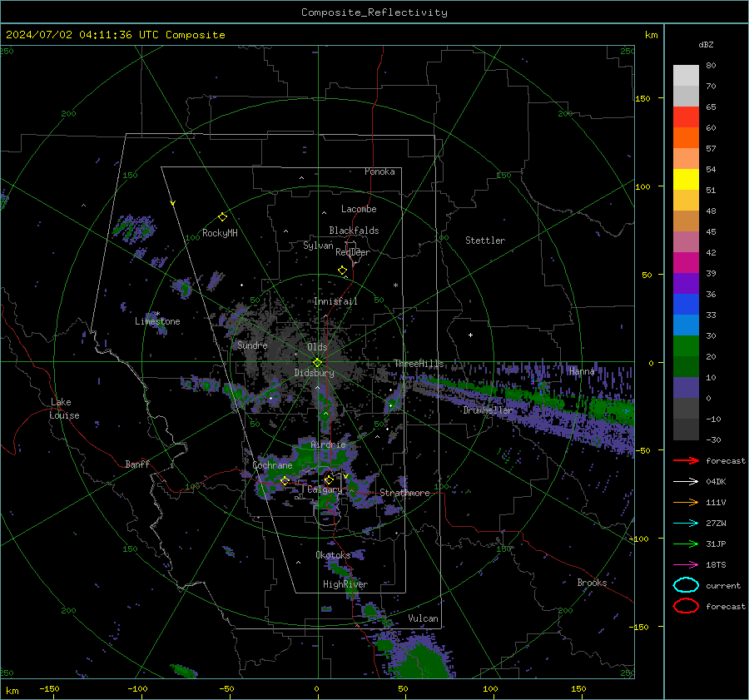Click the km unit label at top right

click(x=651, y=35)
